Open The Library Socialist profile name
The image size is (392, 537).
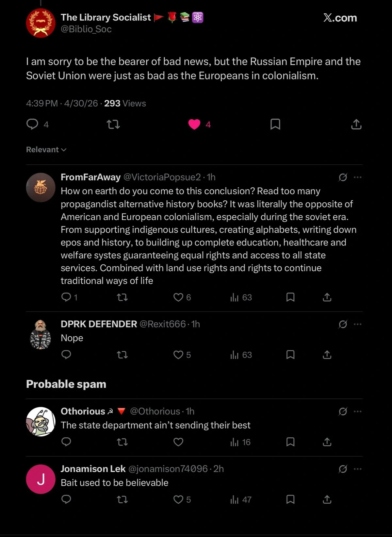point(106,17)
